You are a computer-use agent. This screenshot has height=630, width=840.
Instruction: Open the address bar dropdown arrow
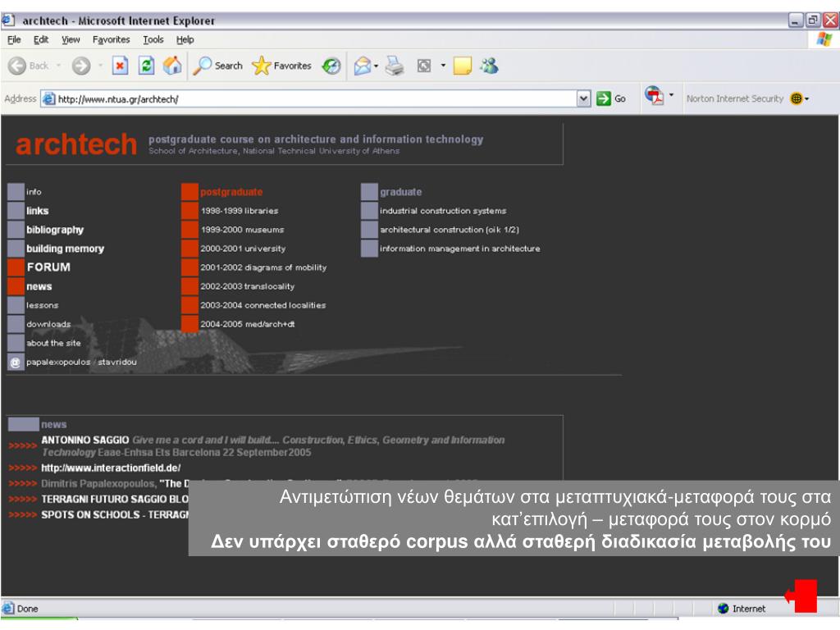(584, 98)
